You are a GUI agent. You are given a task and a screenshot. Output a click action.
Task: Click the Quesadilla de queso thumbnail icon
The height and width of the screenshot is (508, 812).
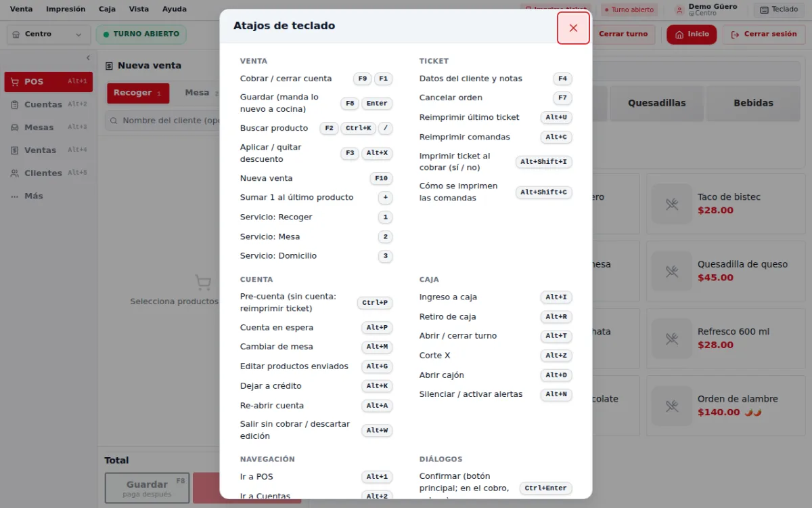[672, 271]
